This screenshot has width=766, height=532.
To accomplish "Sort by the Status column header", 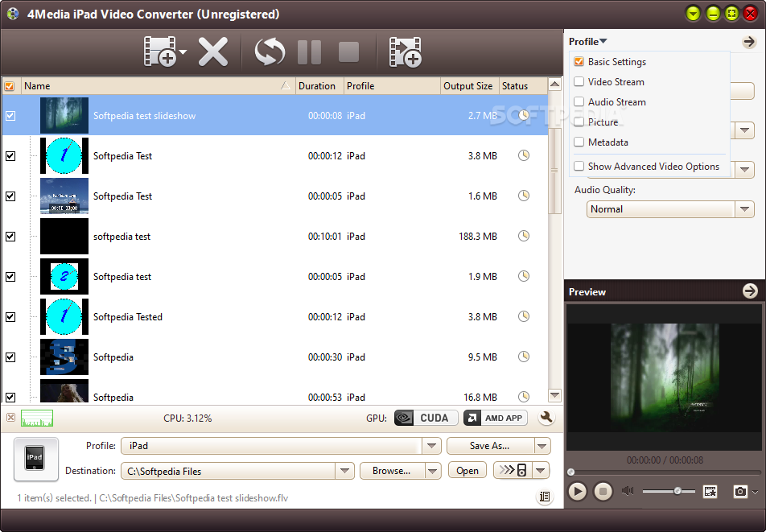I will (523, 86).
